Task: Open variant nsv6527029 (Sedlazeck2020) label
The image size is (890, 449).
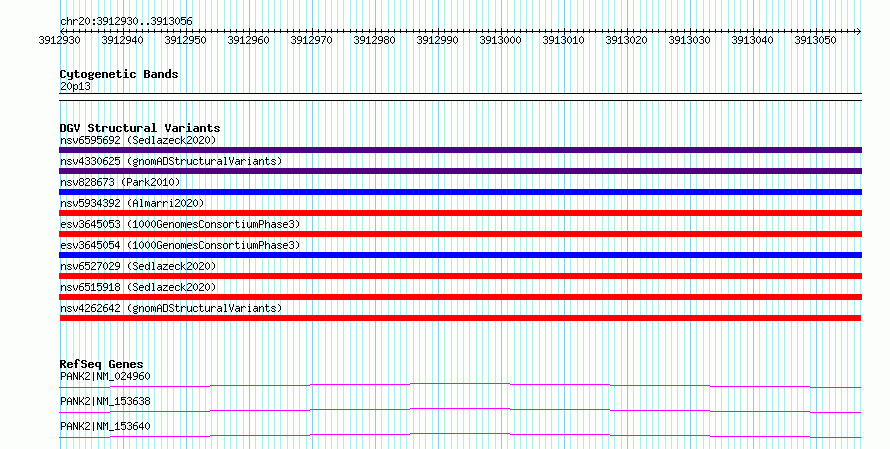Action: (138, 266)
